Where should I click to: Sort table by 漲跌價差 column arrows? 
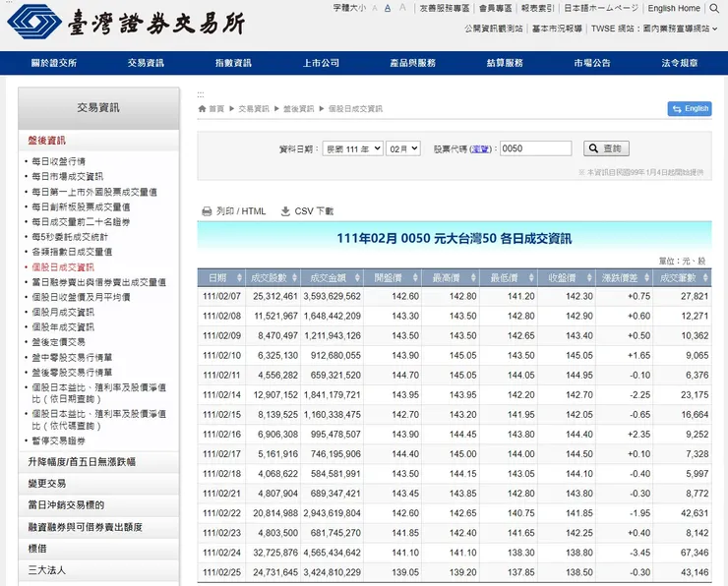point(647,278)
